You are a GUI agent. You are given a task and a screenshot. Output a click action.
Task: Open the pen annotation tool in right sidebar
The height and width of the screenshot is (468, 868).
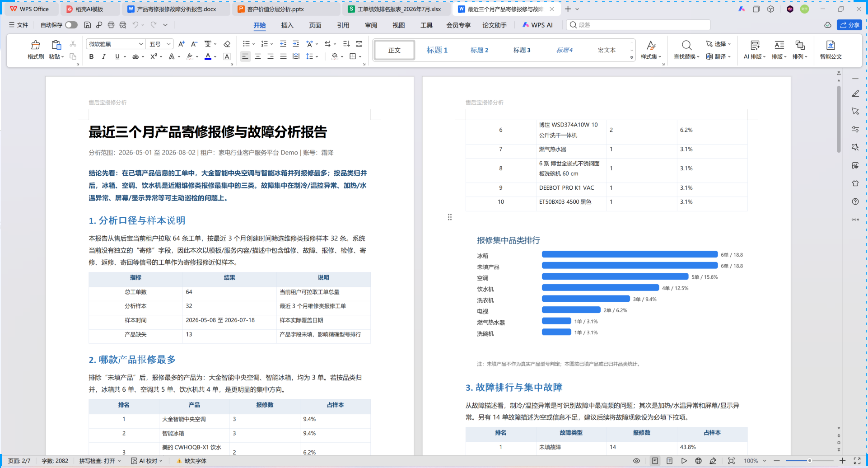click(855, 94)
